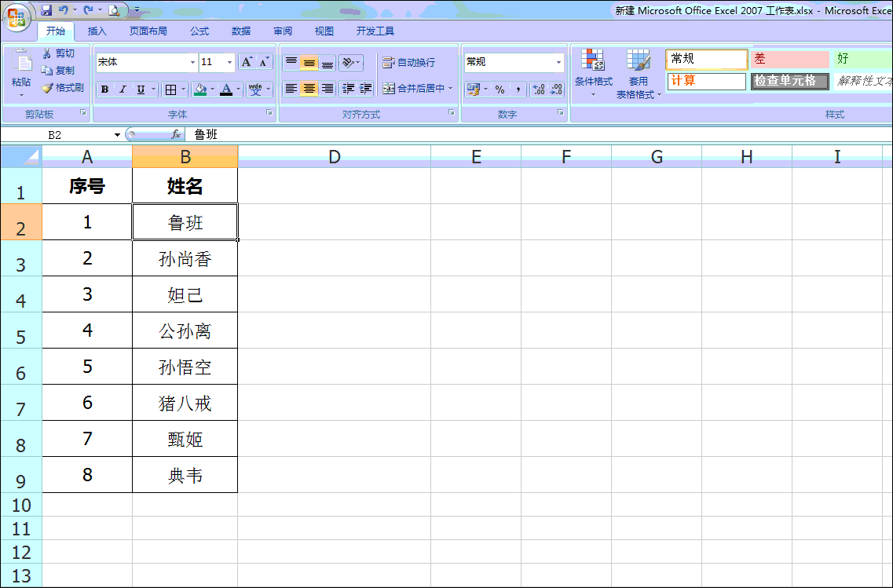Viewport: 893px width, 588px height.
Task: Decrease indent in alignment group
Action: (348, 89)
